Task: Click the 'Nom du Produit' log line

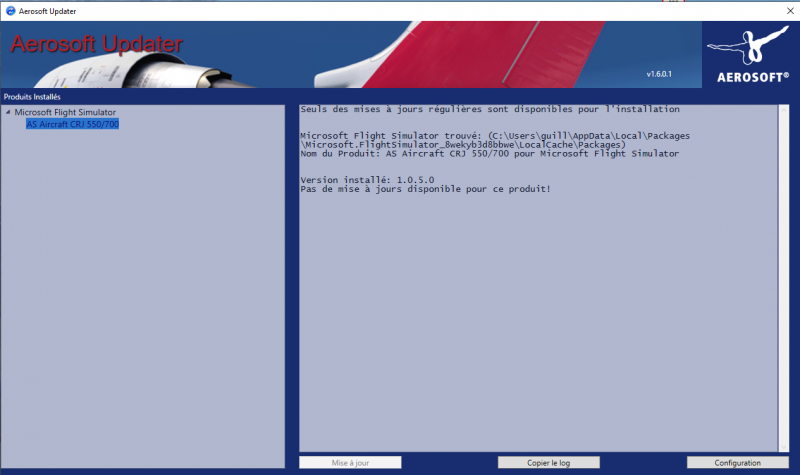Action: tap(489, 154)
